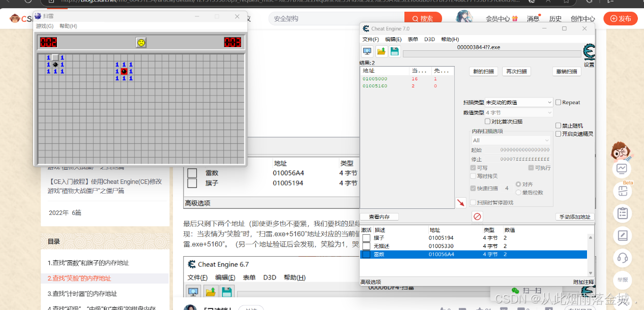Activate the 无描述 entry checkbox
The image size is (644, 310).
(366, 246)
